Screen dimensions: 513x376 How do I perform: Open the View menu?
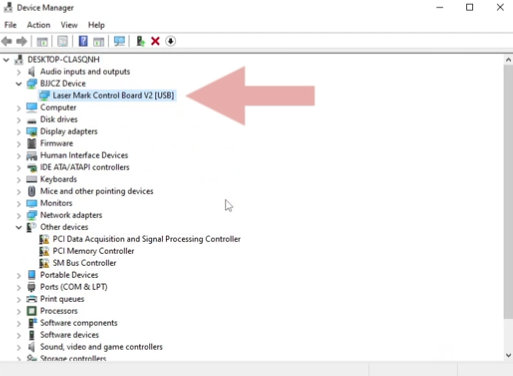click(69, 25)
